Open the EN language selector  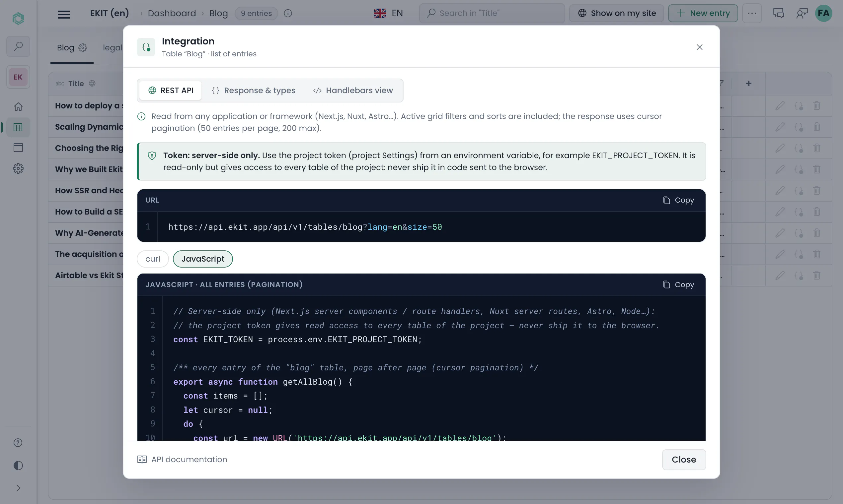click(388, 13)
